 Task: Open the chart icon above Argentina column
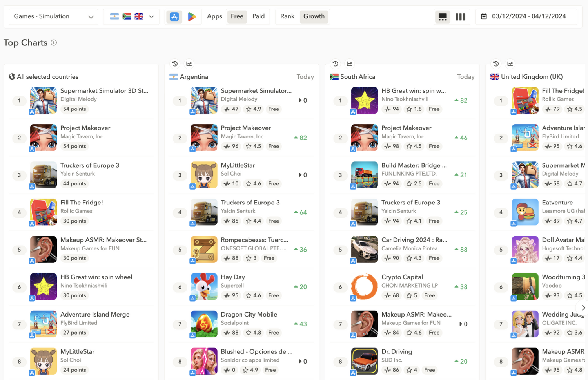click(189, 63)
